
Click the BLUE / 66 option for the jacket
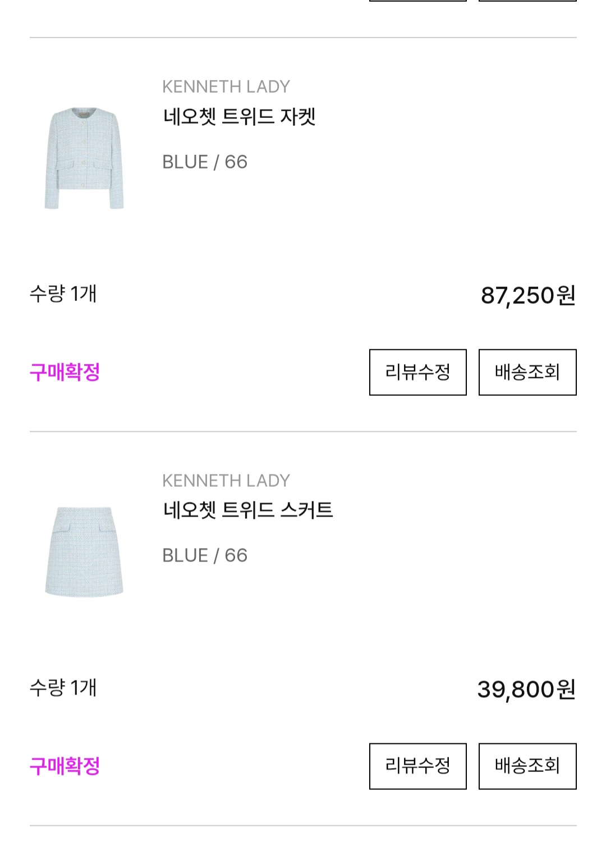point(204,162)
